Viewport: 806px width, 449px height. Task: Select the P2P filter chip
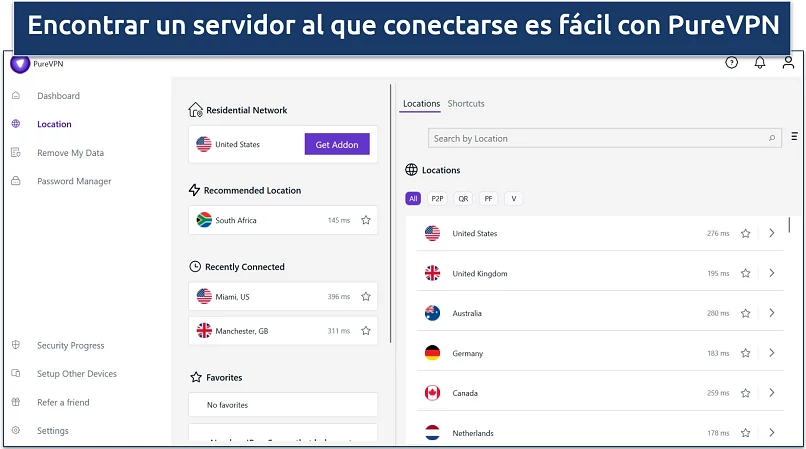(x=437, y=199)
